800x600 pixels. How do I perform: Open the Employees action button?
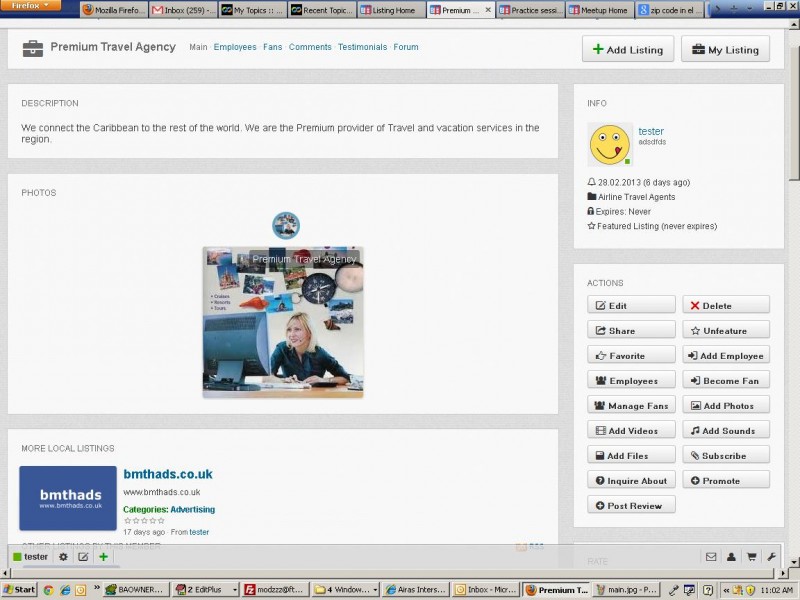631,380
